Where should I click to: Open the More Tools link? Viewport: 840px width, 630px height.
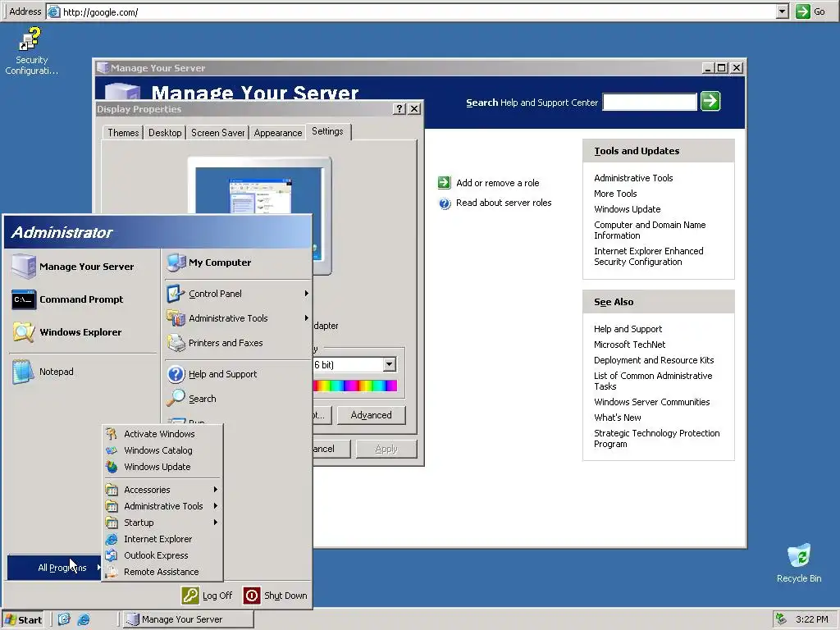coord(615,194)
